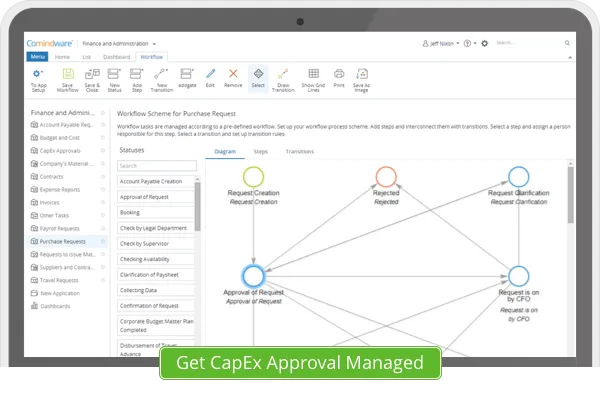This screenshot has width=600, height=396.
Task: Open Expense Reports in sidebar
Action: click(60, 190)
